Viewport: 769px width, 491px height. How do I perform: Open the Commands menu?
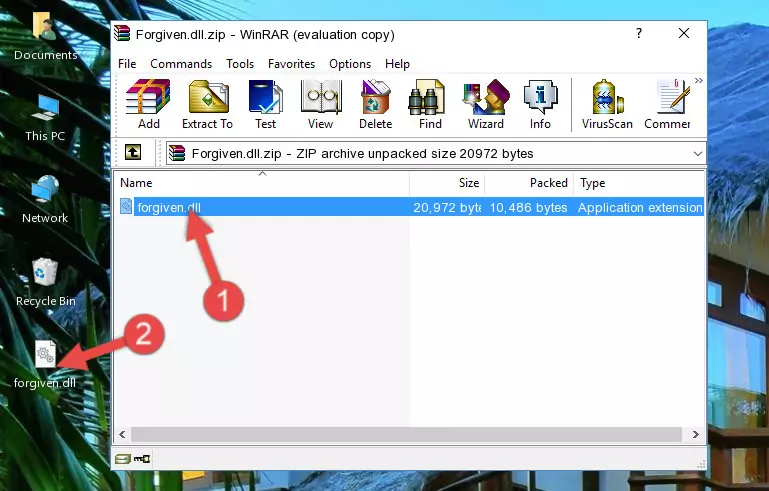(x=181, y=64)
